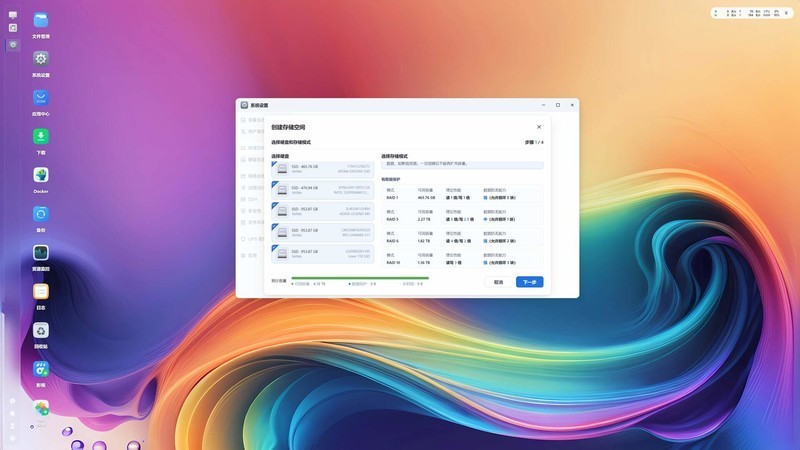
Task: Click the 步骤 1 / 4 step indicator
Action: point(534,142)
